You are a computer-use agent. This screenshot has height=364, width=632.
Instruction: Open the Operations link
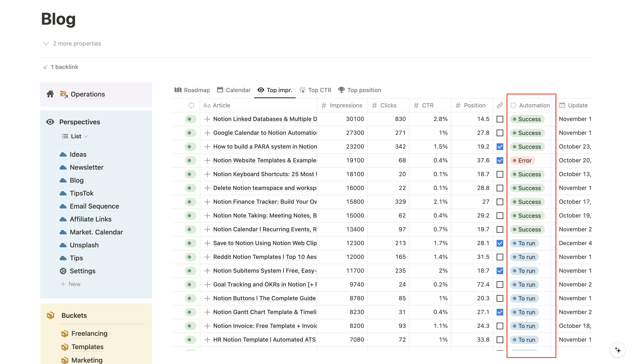pos(88,94)
